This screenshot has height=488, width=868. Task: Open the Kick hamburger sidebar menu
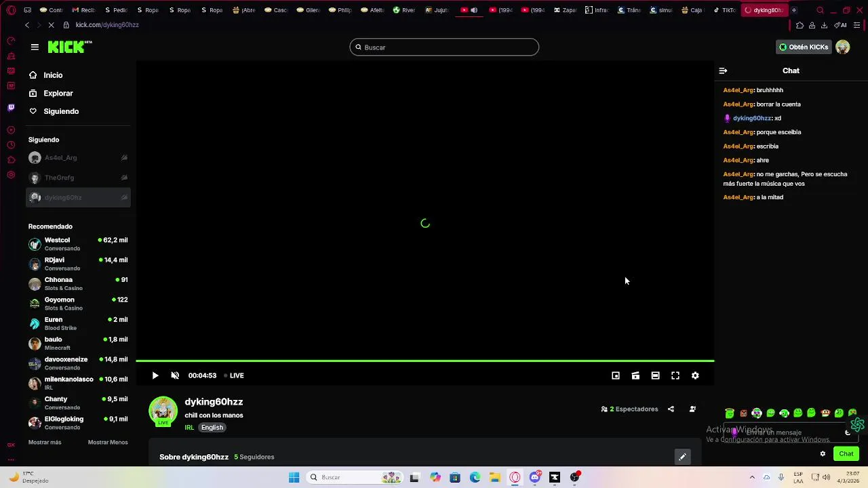[35, 47]
